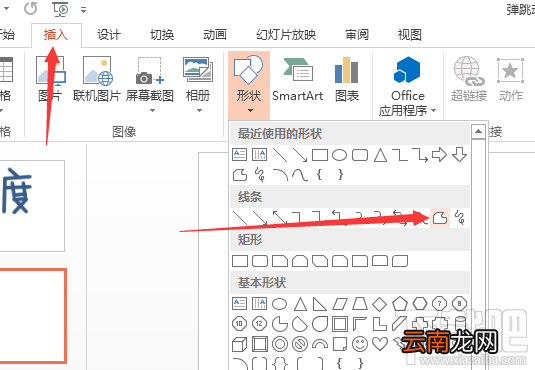Image resolution: width=535 pixels, height=370 pixels.
Task: Choose the Oval in recently used shapes
Action: point(339,155)
